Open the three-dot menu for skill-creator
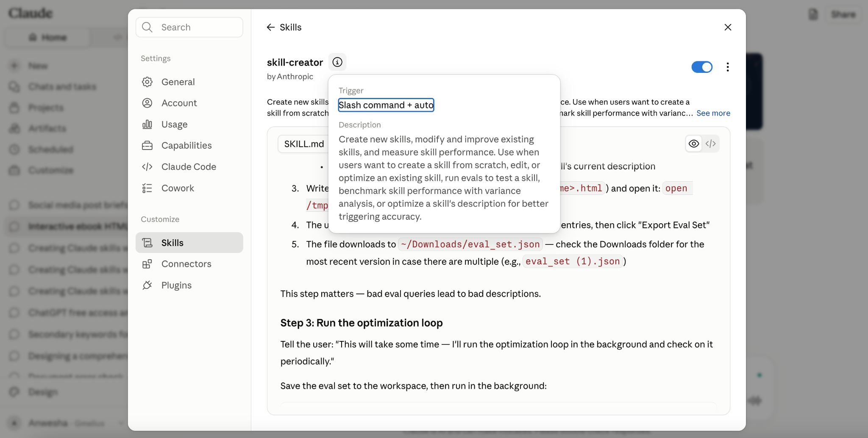 tap(728, 67)
